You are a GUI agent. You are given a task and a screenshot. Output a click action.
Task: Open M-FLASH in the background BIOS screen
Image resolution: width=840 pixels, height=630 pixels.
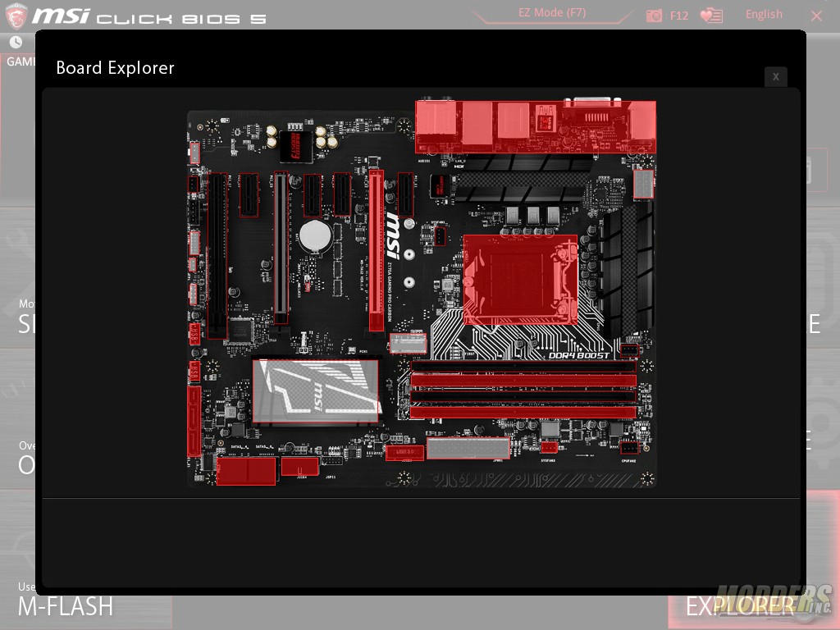[66, 607]
